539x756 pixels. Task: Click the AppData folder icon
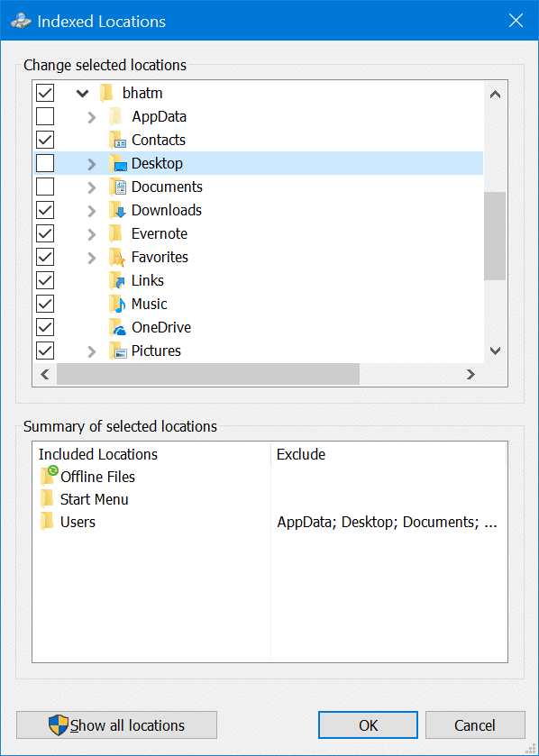115,116
